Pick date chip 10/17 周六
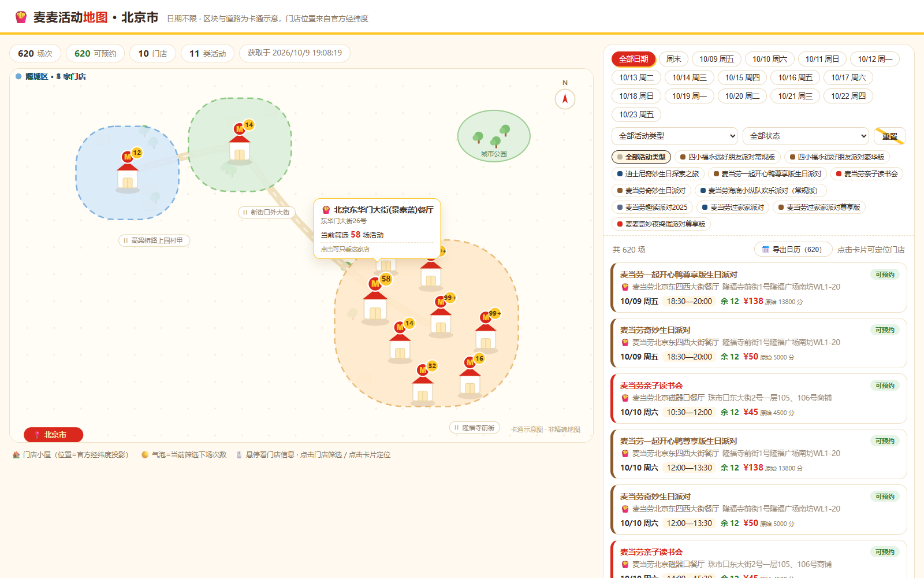This screenshot has height=578, width=924. [x=848, y=77]
